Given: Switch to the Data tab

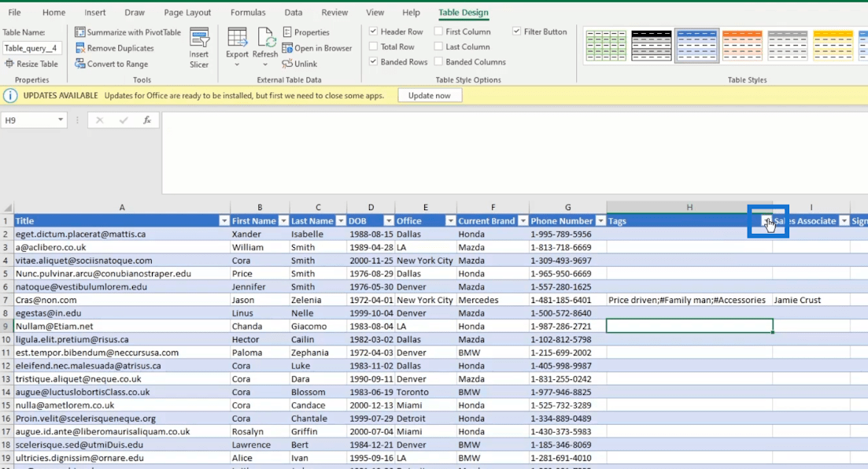Looking at the screenshot, I should 294,12.
